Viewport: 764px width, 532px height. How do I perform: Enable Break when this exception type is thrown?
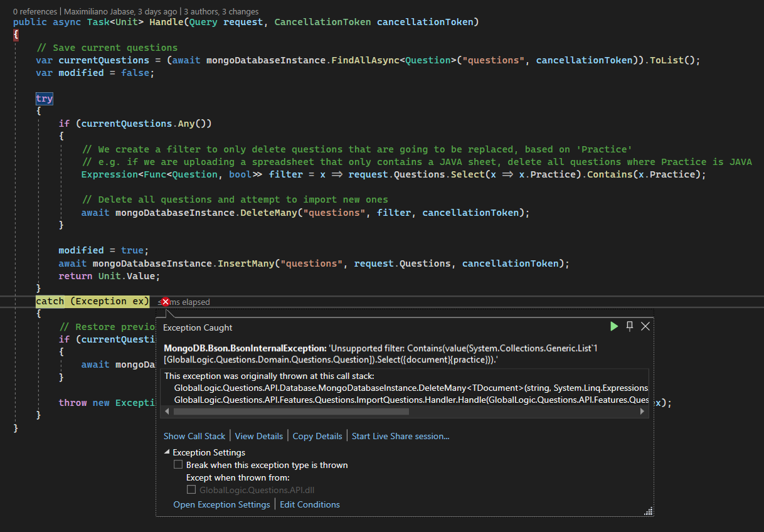pyautogui.click(x=178, y=465)
